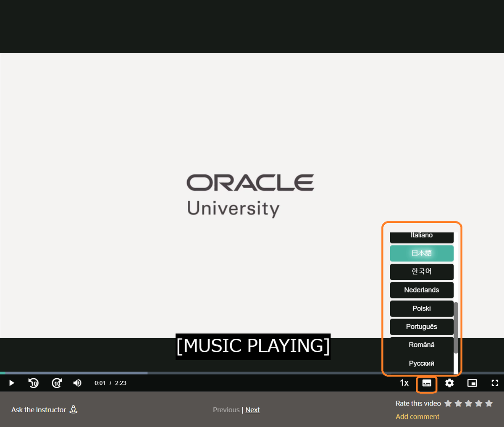Toggle the closed captions menu icon

pyautogui.click(x=427, y=383)
